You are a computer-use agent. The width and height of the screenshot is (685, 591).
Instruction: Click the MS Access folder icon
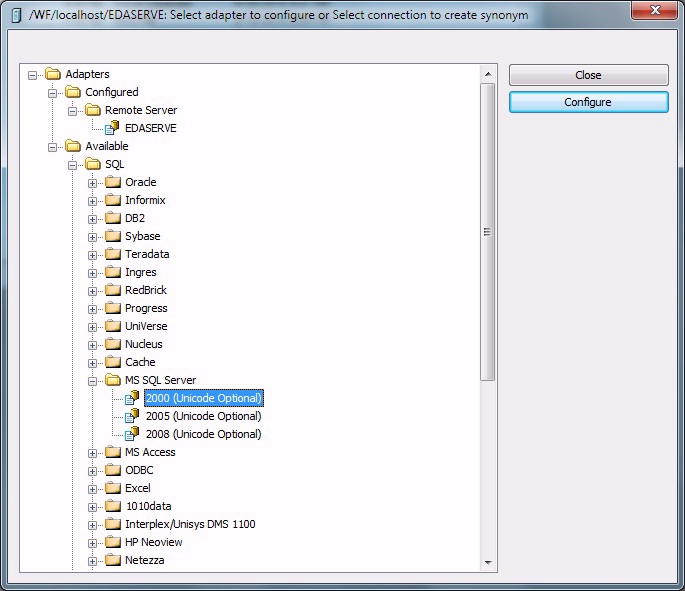pos(113,452)
